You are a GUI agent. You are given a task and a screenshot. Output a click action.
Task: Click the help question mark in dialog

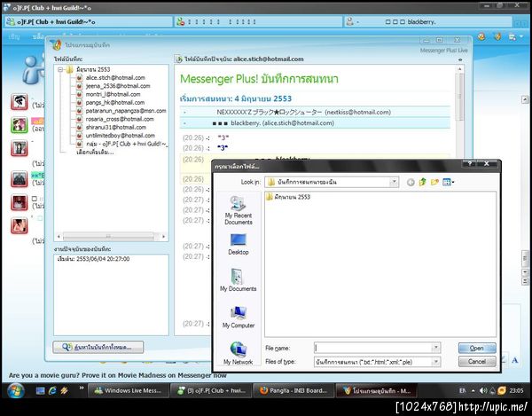pyautogui.click(x=470, y=164)
